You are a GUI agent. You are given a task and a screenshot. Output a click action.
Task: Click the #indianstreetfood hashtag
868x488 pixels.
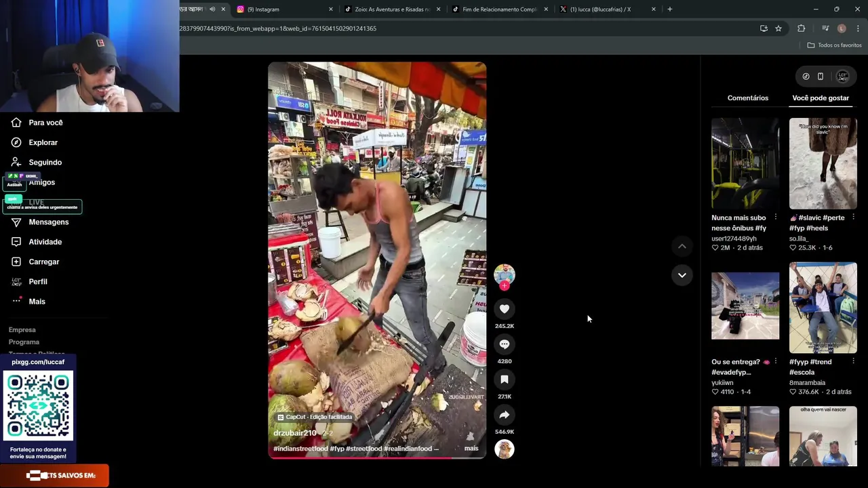pyautogui.click(x=300, y=449)
